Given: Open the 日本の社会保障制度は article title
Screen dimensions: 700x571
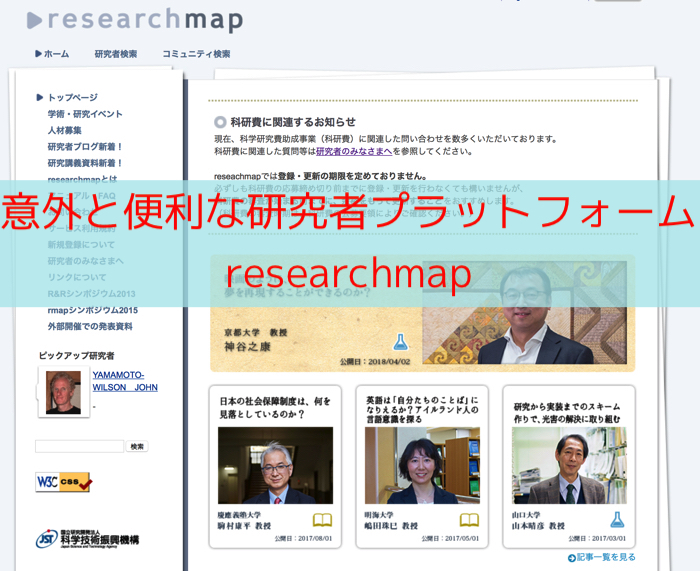Looking at the screenshot, I should point(275,408).
